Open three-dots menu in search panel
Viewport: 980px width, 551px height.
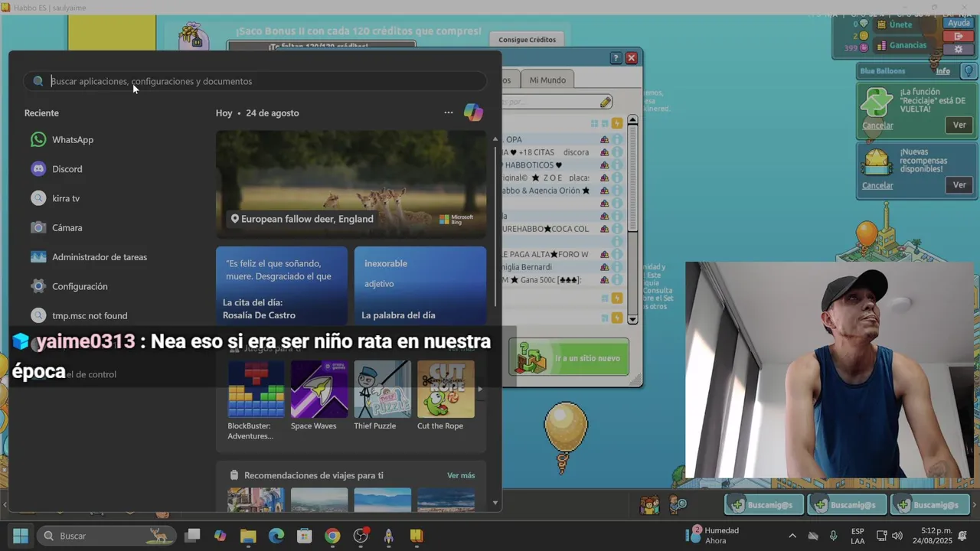449,112
